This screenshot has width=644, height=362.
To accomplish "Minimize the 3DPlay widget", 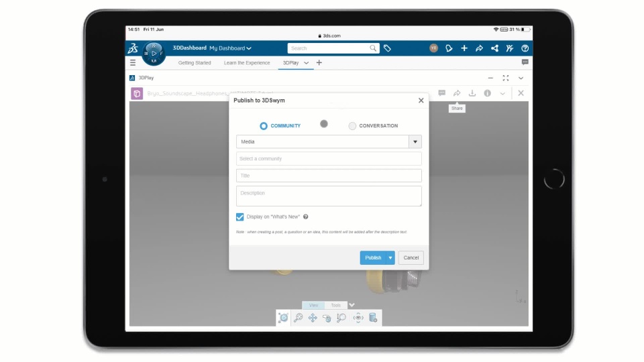I will point(490,78).
